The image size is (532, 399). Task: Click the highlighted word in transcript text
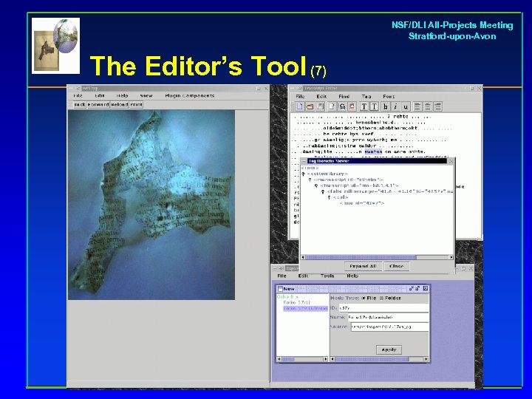click(373, 151)
